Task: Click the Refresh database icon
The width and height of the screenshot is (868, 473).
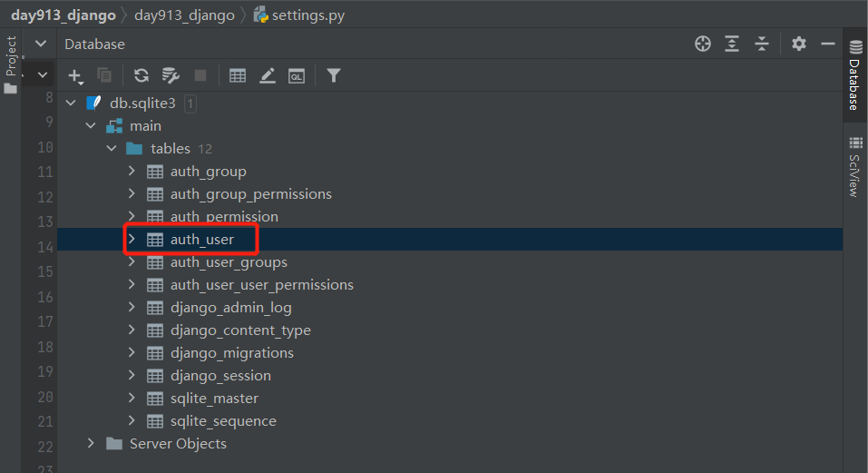Action: [x=141, y=76]
